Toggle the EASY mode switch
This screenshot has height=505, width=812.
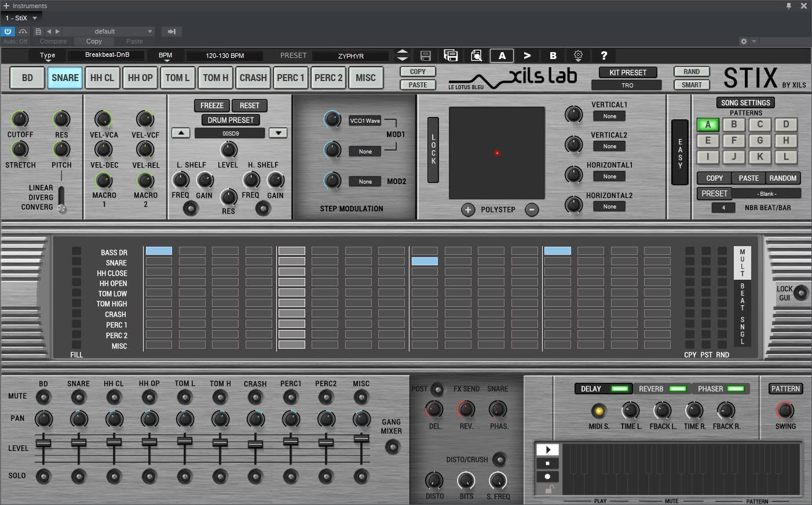tap(680, 152)
